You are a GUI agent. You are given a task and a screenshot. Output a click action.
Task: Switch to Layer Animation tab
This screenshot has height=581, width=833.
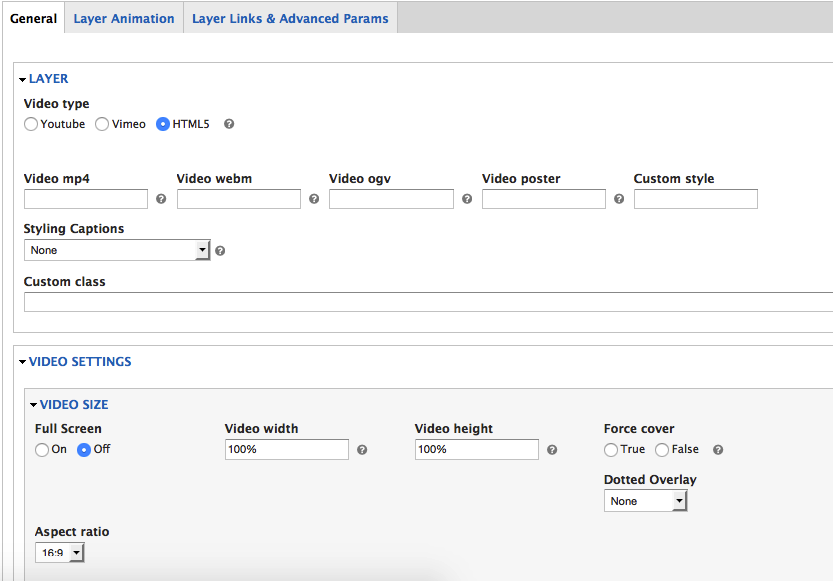click(124, 19)
